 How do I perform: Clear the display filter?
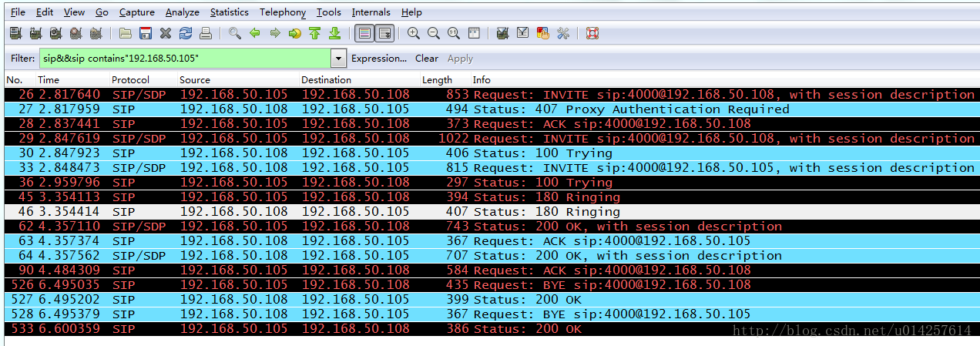tap(427, 59)
